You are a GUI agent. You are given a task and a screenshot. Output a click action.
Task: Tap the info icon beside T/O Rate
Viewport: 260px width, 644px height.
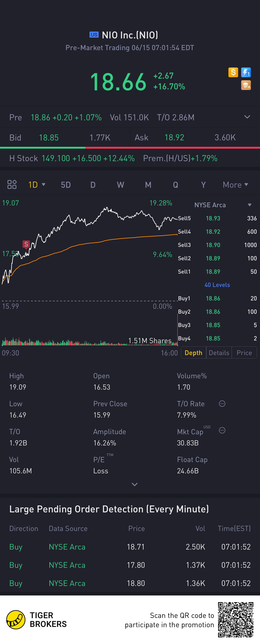click(222, 404)
